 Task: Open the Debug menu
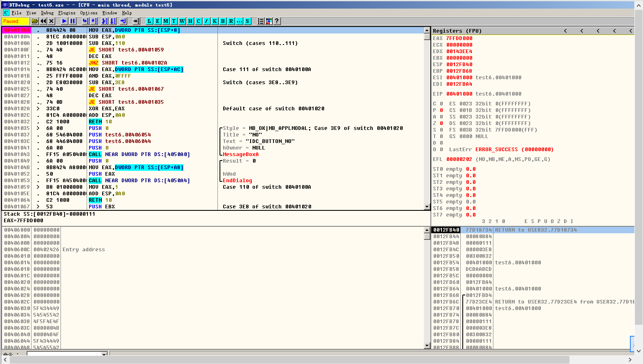pos(47,13)
